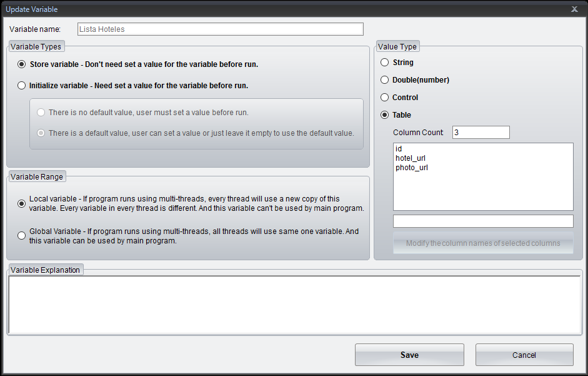This screenshot has height=376, width=588.
Task: Set value type to Double(number)
Action: [x=385, y=80]
